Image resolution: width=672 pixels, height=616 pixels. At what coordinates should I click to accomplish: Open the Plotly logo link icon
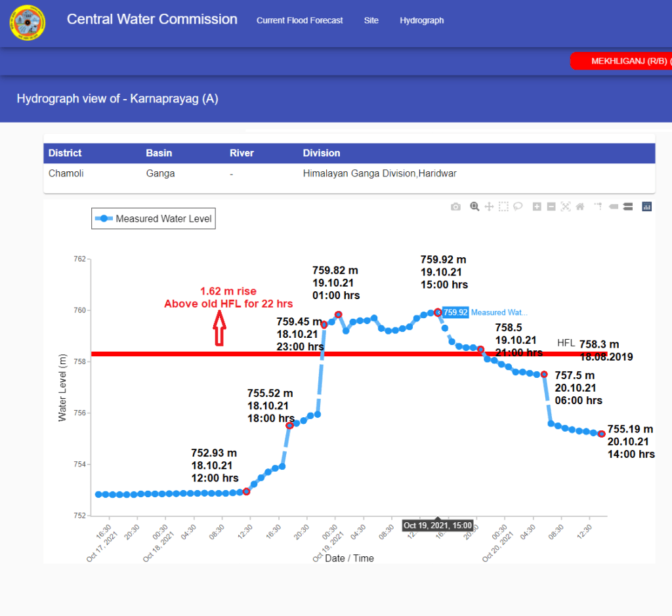pos(647,207)
